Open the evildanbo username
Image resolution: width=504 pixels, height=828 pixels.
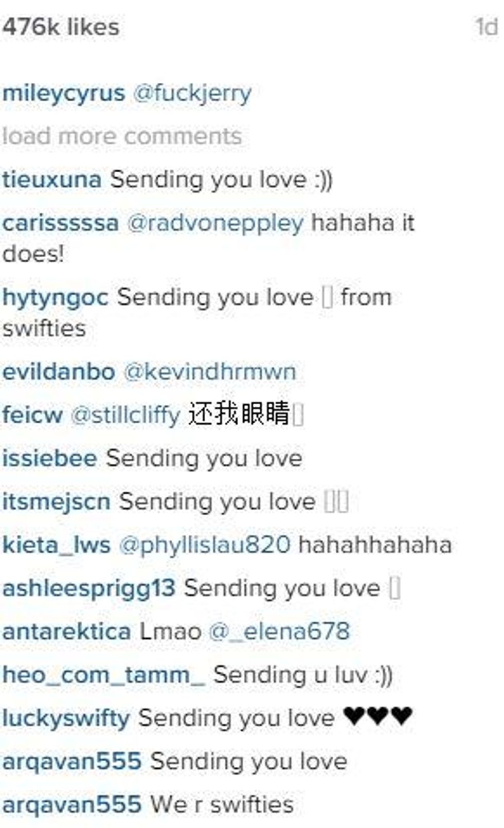[58, 372]
